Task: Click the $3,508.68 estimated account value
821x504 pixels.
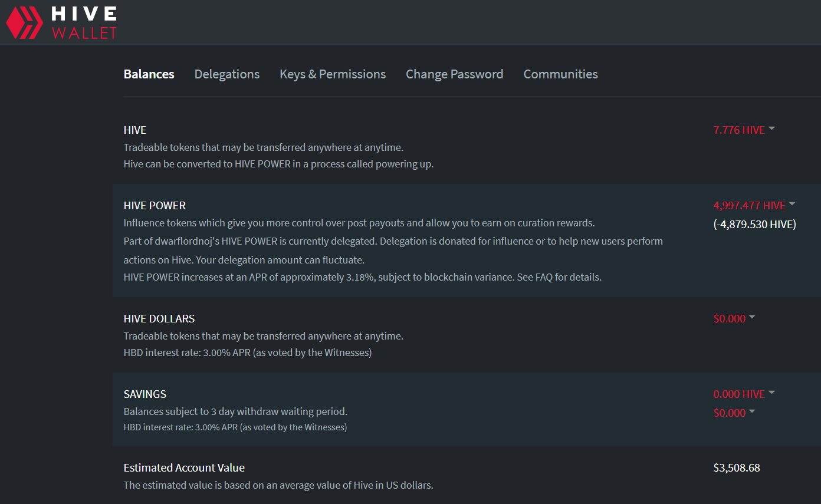Action: (x=737, y=468)
